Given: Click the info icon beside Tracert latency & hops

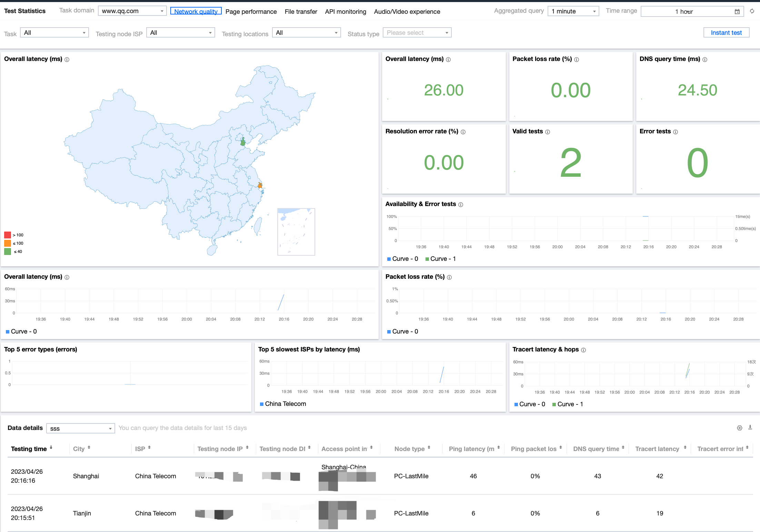Looking at the screenshot, I should pyautogui.click(x=583, y=350).
